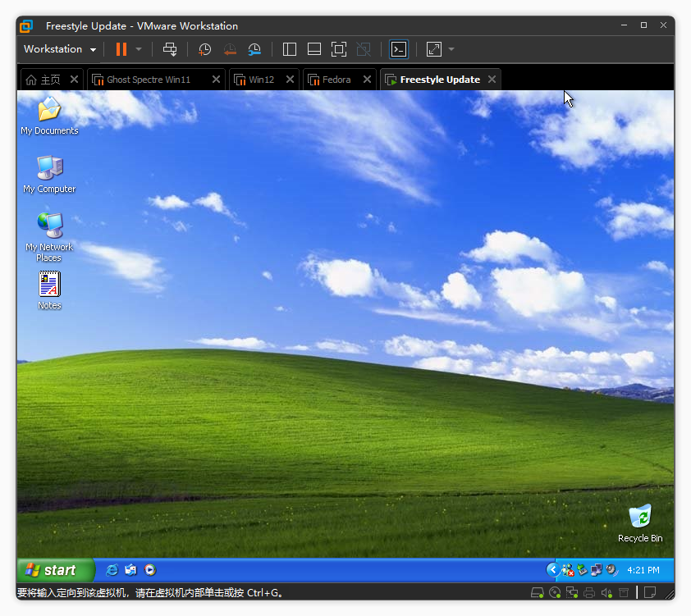
Task: Click the hard disk status icon
Action: 538,592
